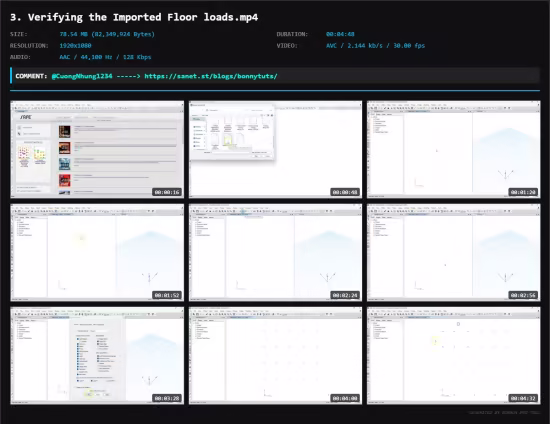Click the red tutorial thumbnail in first frame

click(x=65, y=180)
